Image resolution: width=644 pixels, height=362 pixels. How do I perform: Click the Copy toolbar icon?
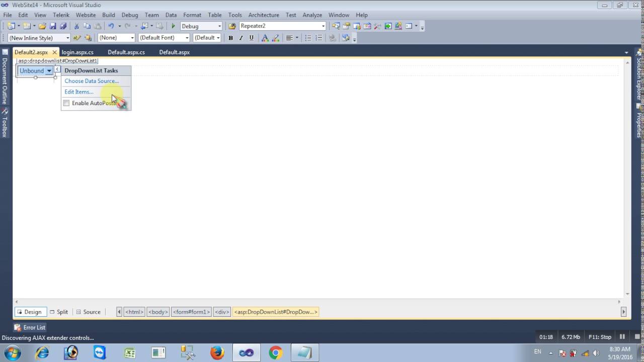coord(87,26)
